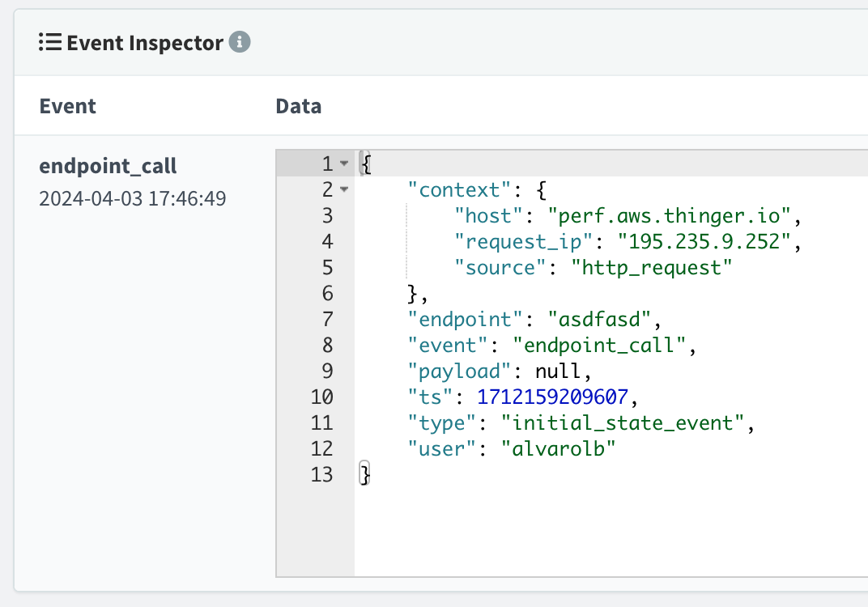The height and width of the screenshot is (607, 868).
Task: Click the list icon beside Event Inspector
Action: coord(50,42)
